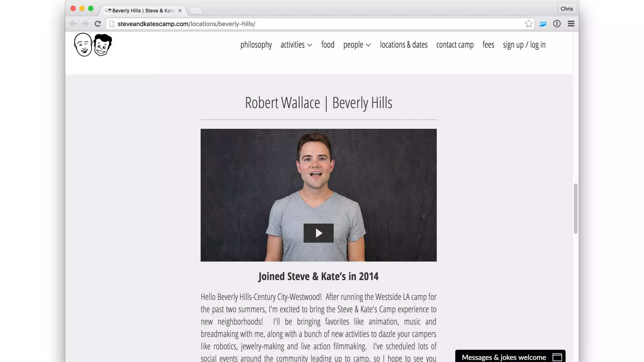
Task: Open the Chris profile button
Action: click(566, 9)
